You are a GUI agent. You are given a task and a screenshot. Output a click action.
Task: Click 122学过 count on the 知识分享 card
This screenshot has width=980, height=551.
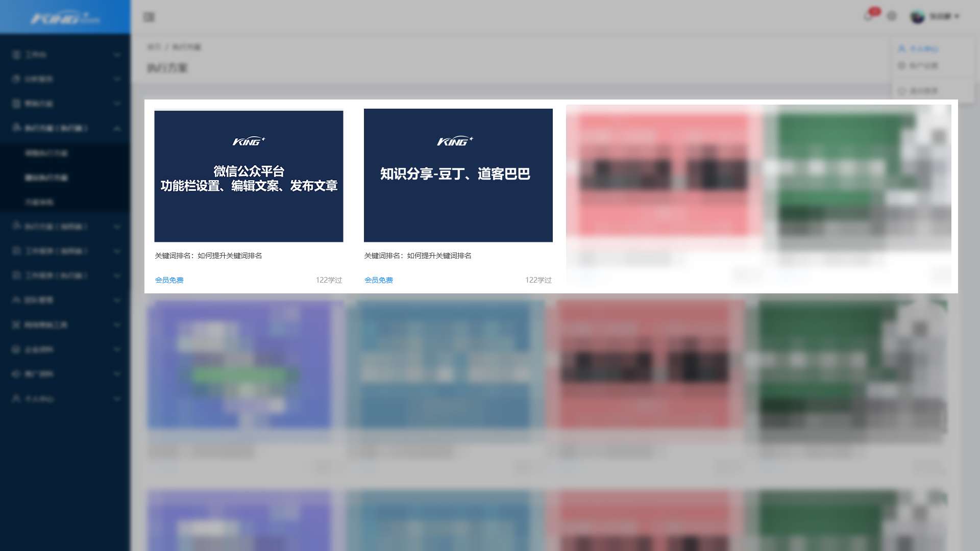click(x=538, y=280)
